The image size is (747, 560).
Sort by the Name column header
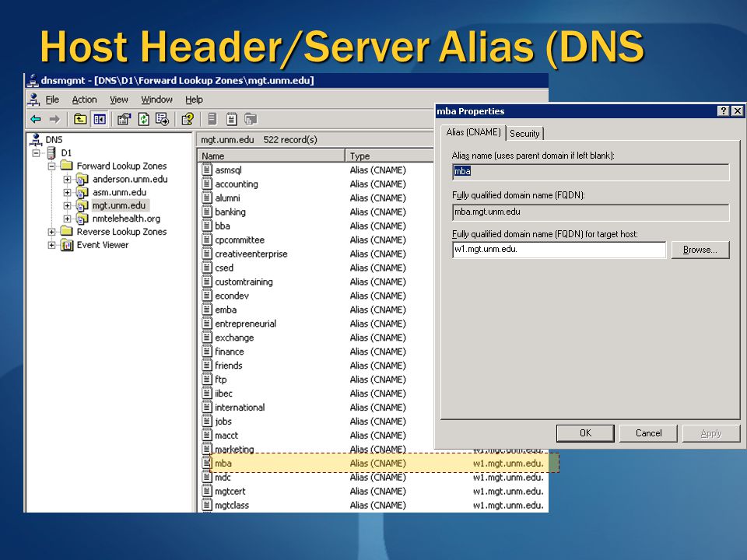click(x=271, y=156)
